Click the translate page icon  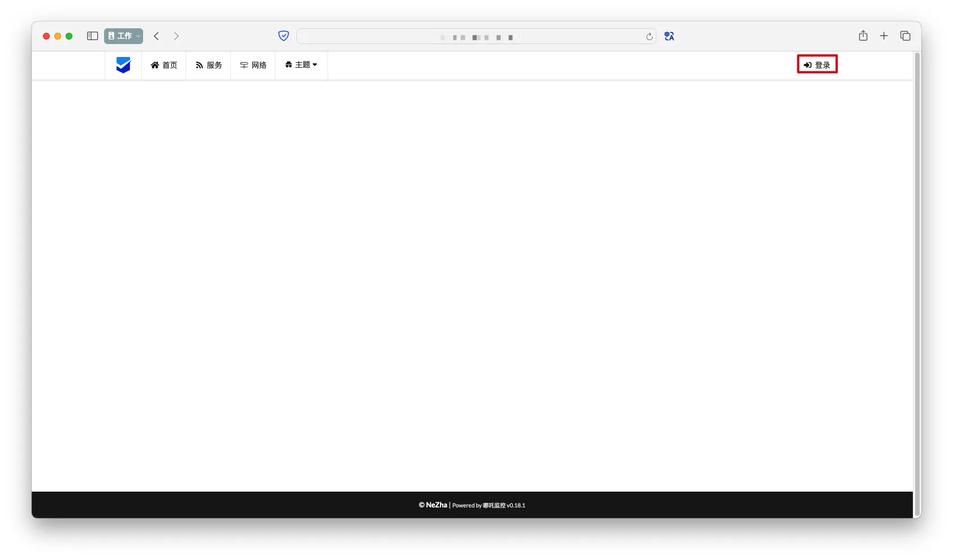point(669,36)
